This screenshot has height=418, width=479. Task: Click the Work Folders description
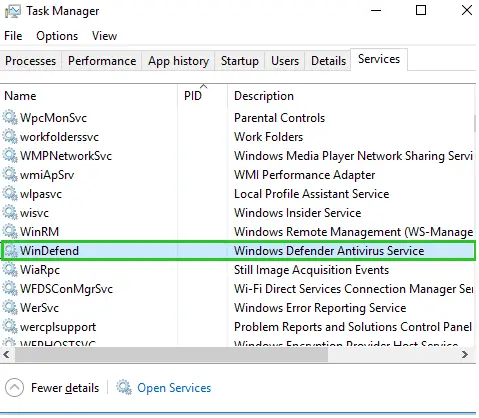(268, 137)
